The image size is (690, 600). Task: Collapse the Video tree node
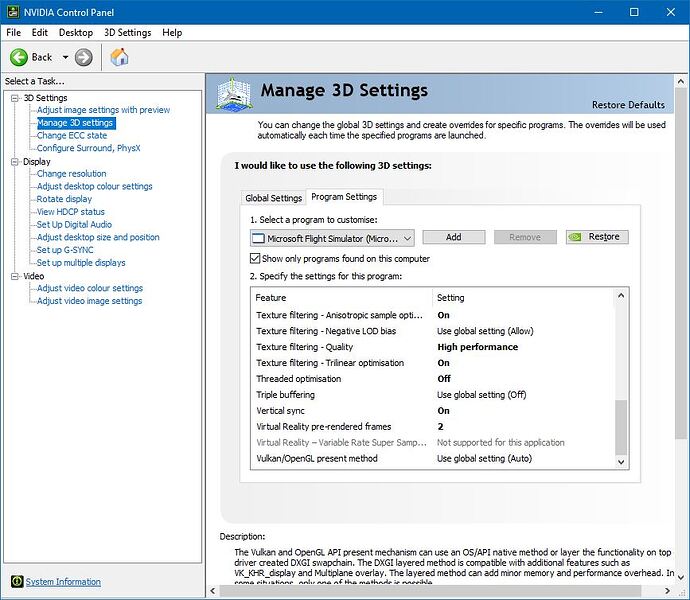pyautogui.click(x=15, y=276)
